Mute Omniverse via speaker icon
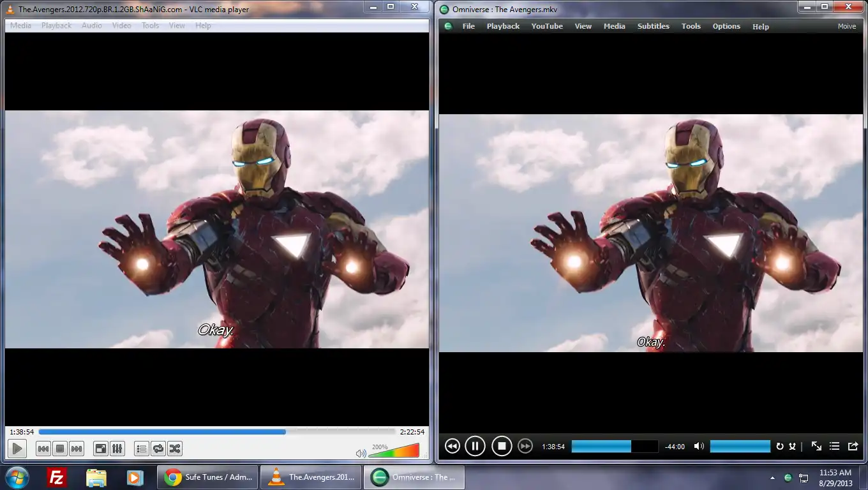The image size is (868, 490). (x=699, y=447)
